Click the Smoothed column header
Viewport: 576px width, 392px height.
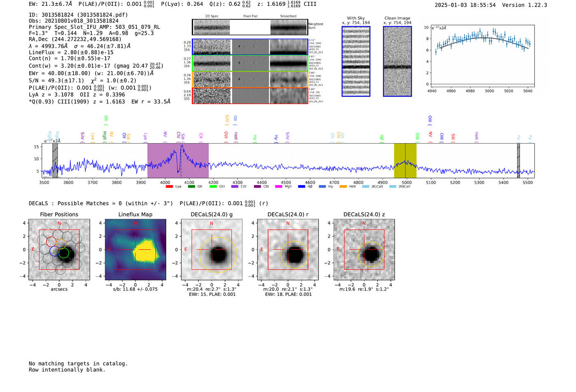coord(288,16)
